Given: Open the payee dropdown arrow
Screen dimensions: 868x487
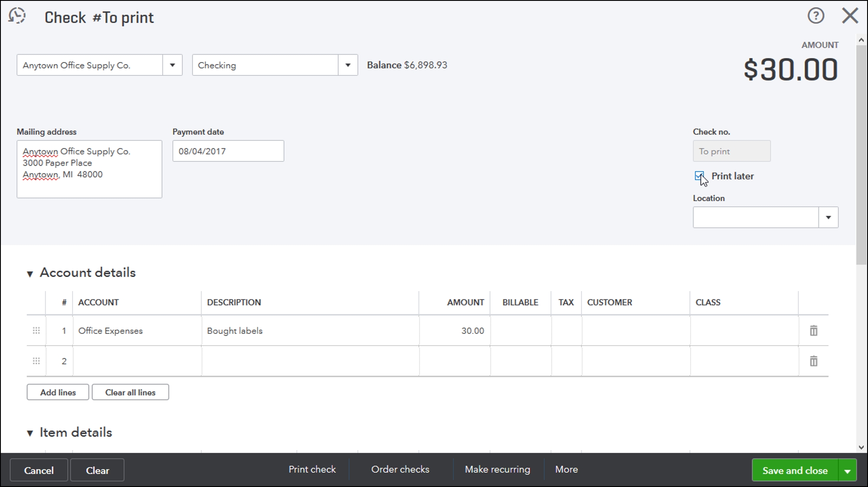Looking at the screenshot, I should click(x=172, y=65).
